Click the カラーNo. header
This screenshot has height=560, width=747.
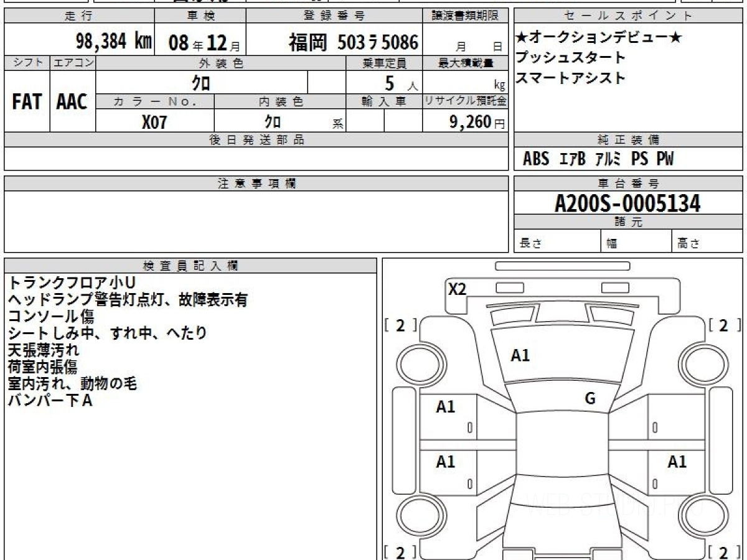click(x=155, y=102)
